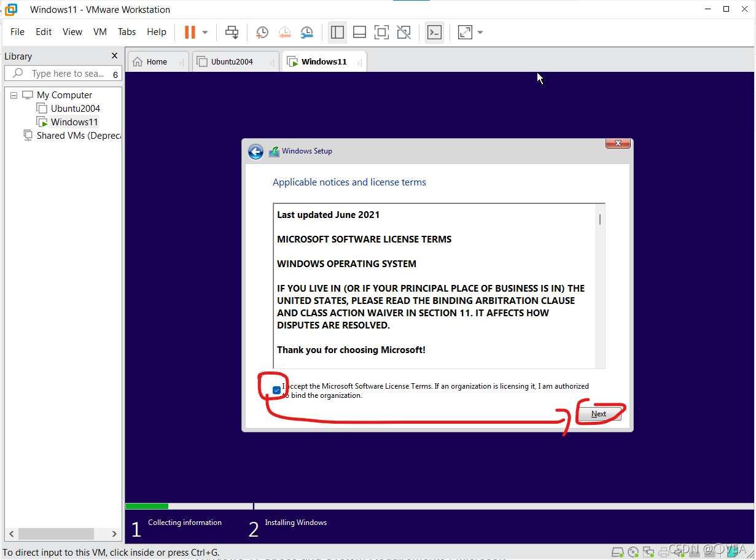Click the Home tab close handle

pyautogui.click(x=181, y=63)
